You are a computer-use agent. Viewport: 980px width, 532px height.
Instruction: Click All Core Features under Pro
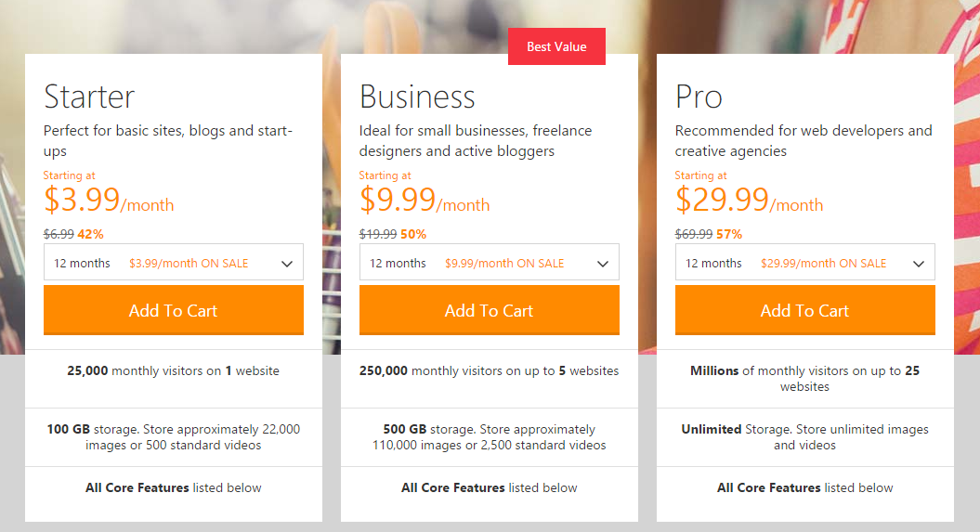pos(769,487)
